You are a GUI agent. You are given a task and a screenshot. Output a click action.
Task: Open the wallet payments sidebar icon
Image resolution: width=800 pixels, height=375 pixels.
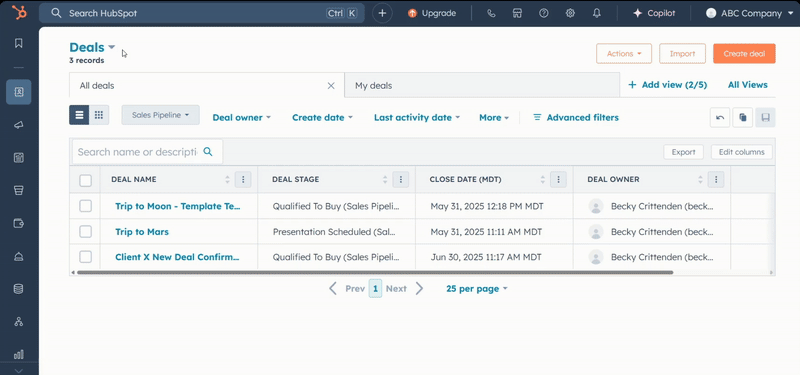[19, 223]
